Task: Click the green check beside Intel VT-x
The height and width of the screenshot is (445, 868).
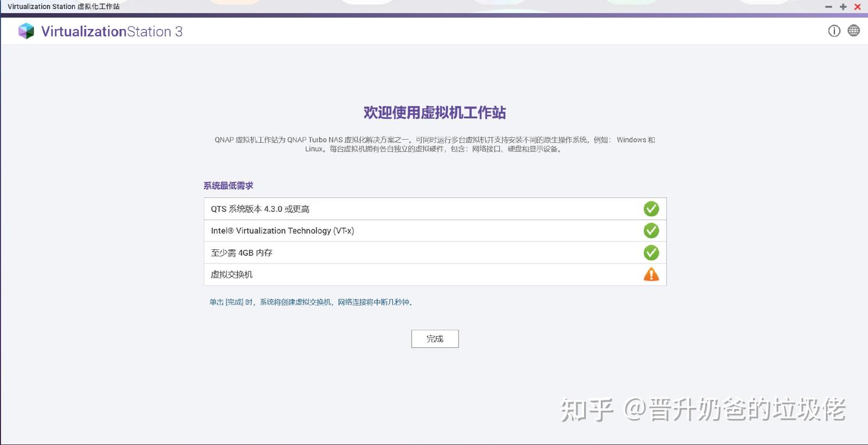Action: (651, 231)
